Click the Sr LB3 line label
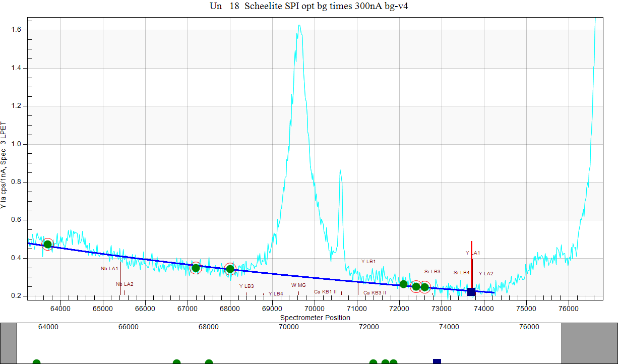The width and height of the screenshot is (618, 364). 432,272
